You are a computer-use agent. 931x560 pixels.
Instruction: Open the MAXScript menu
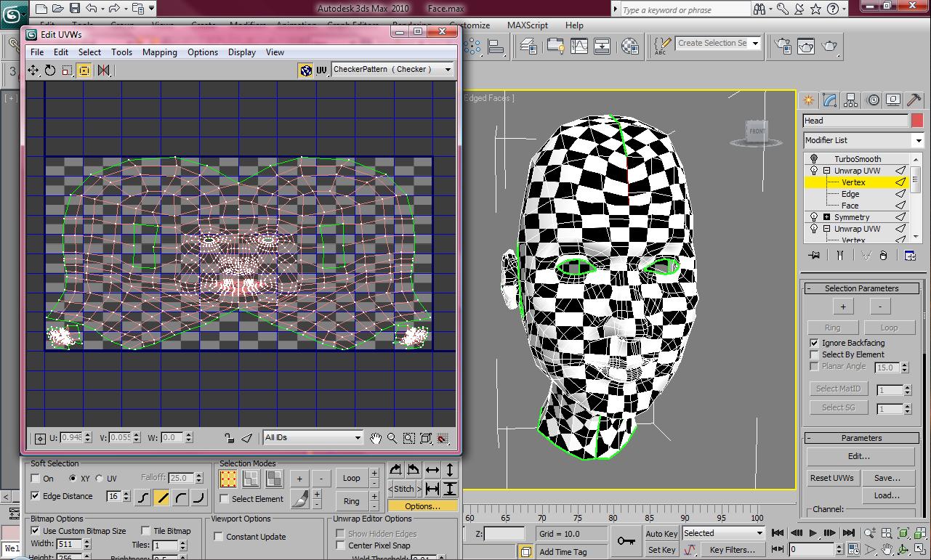(x=527, y=25)
